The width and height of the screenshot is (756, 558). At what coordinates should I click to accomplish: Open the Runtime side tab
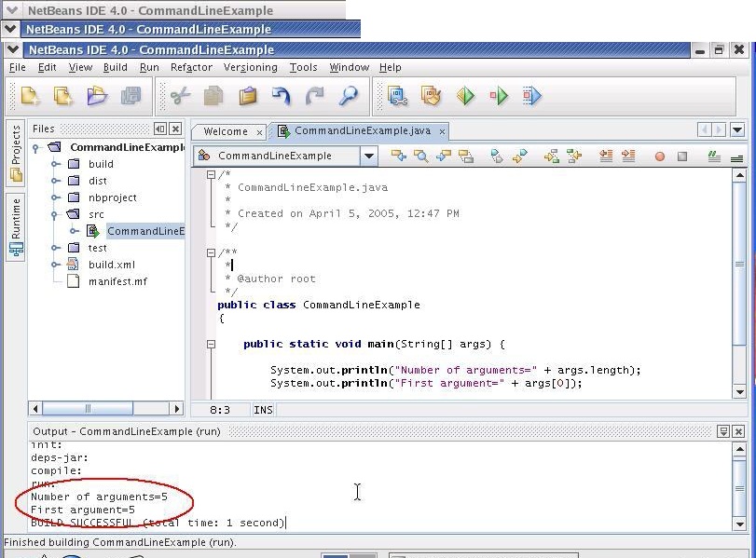click(x=16, y=226)
